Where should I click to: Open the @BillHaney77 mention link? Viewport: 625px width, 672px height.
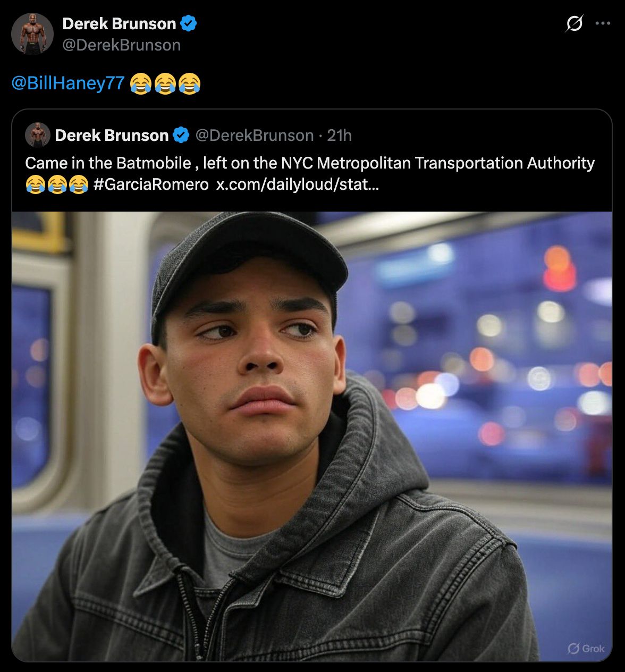pos(68,83)
